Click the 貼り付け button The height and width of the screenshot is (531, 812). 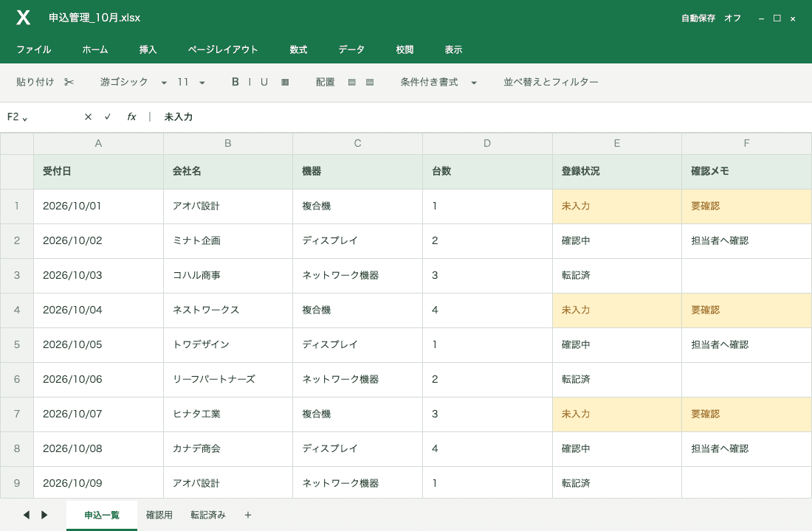pyautogui.click(x=35, y=82)
